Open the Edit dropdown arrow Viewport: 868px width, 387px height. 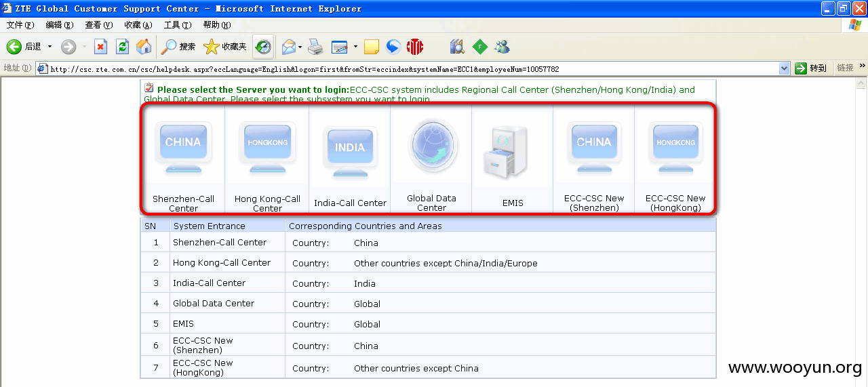coord(355,47)
